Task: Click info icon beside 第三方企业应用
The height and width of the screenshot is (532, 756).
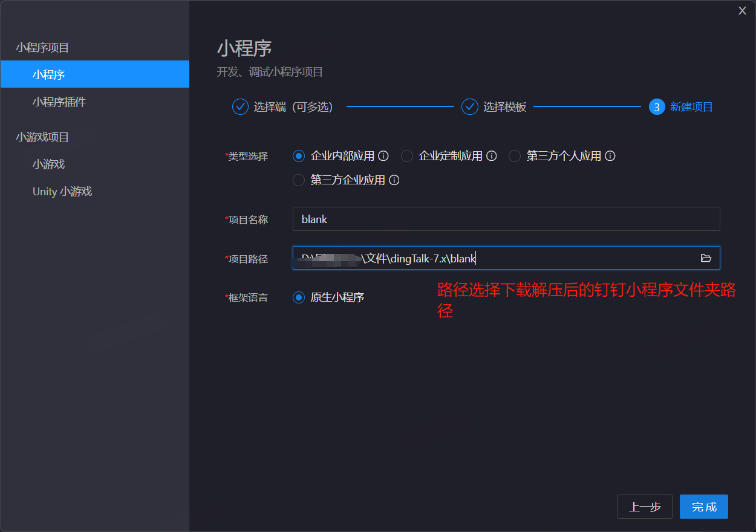Action: coord(394,180)
